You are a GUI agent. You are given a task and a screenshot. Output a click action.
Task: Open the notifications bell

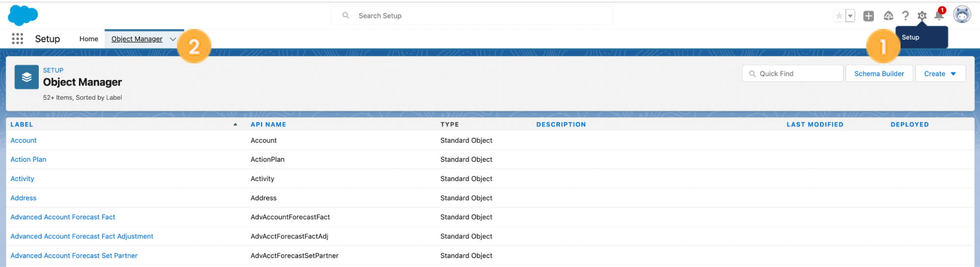click(x=939, y=15)
